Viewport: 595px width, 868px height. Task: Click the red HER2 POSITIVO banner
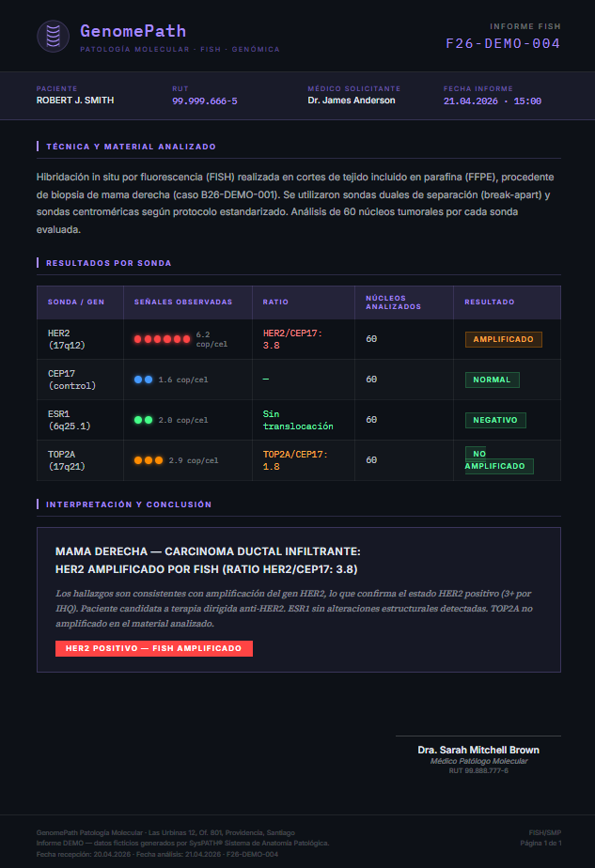pos(154,648)
